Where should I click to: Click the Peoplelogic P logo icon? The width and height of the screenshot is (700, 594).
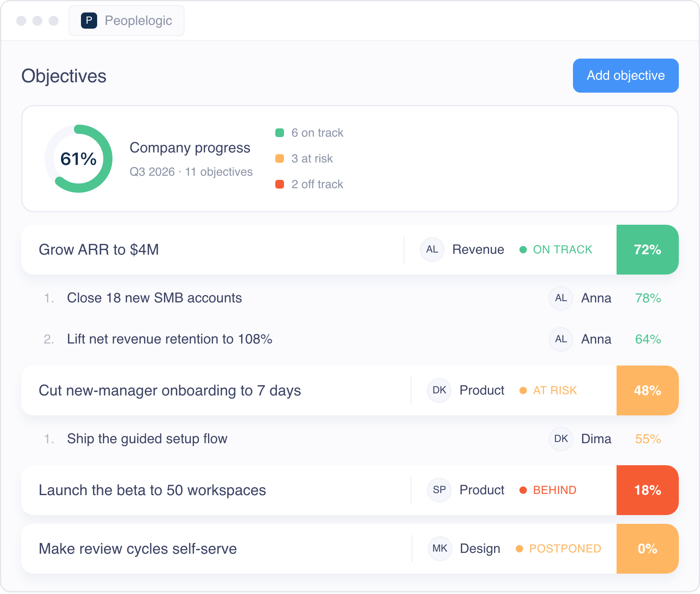pos(89,21)
